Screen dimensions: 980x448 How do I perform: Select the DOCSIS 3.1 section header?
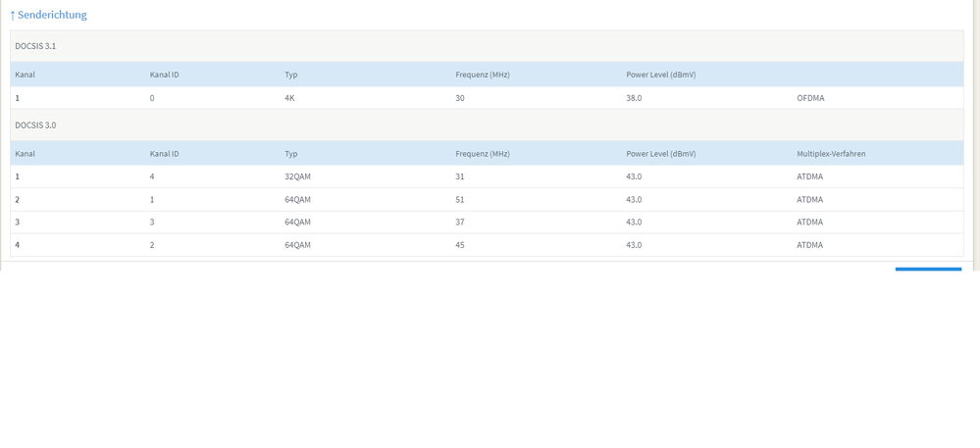tap(35, 46)
